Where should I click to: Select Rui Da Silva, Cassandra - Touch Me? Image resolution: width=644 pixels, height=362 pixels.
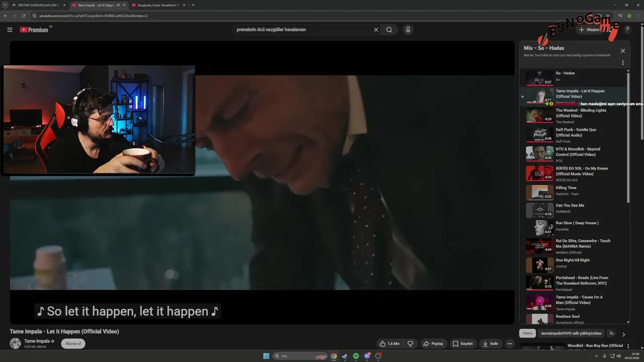coord(574,246)
